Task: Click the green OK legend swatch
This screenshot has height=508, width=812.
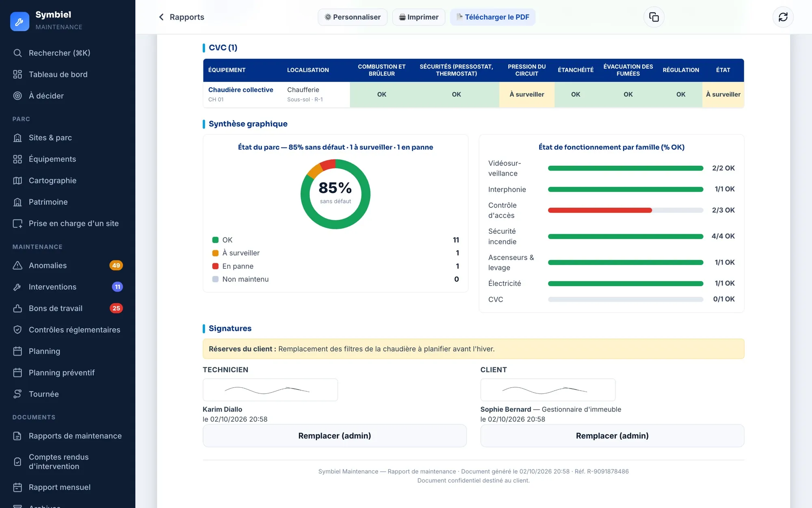Action: tap(216, 240)
